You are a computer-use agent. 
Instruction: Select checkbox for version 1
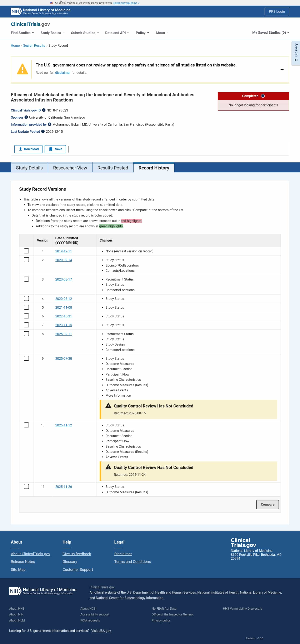[x=26, y=251]
